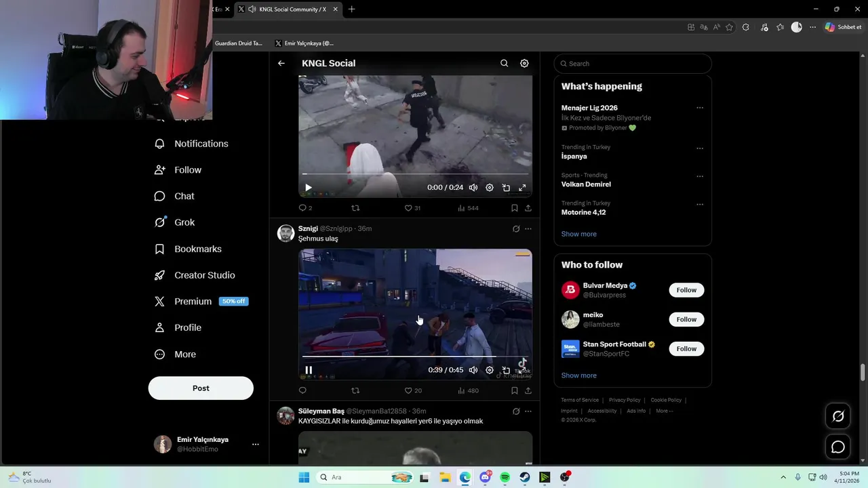Mute the 0:45 video volume icon
This screenshot has height=488, width=868.
coord(473,370)
